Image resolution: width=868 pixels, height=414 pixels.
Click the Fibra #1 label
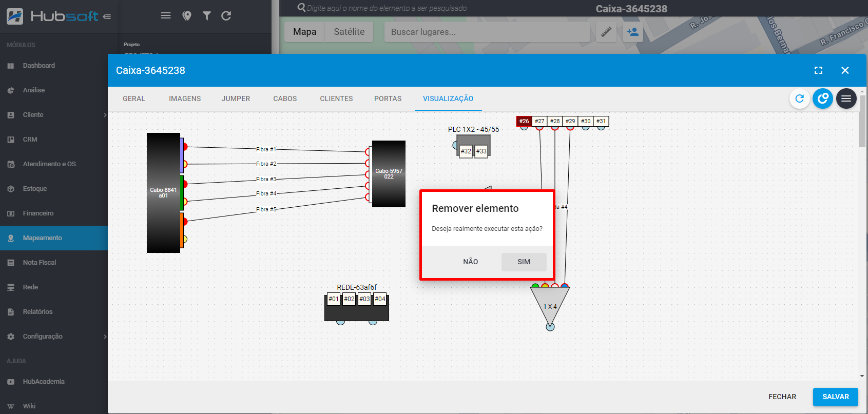click(266, 149)
